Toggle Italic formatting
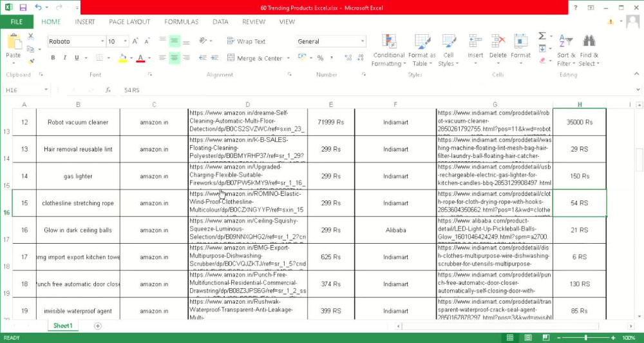The width and height of the screenshot is (644, 343). (64, 58)
